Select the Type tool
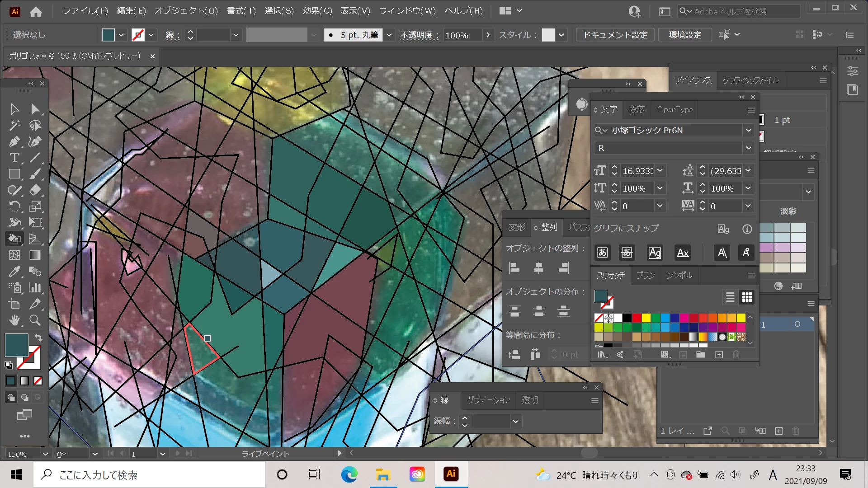 pyautogui.click(x=14, y=158)
